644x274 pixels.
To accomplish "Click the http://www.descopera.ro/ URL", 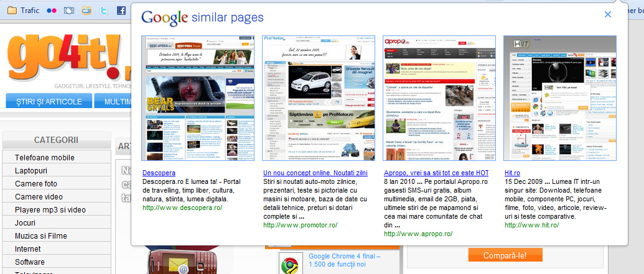I will tap(182, 208).
